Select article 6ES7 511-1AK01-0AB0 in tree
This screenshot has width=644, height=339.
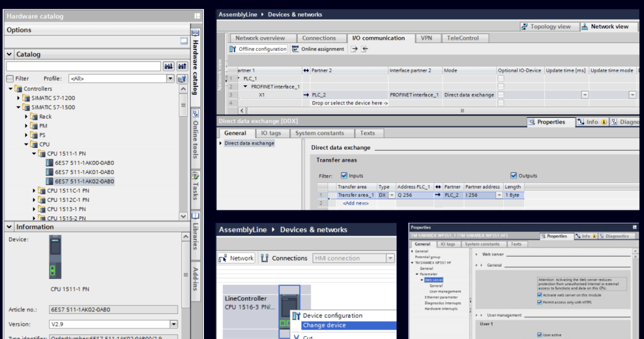(84, 172)
